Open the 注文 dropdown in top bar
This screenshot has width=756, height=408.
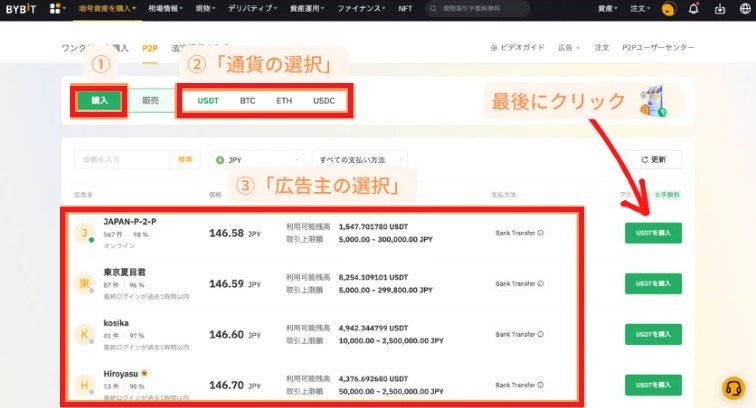[x=640, y=9]
